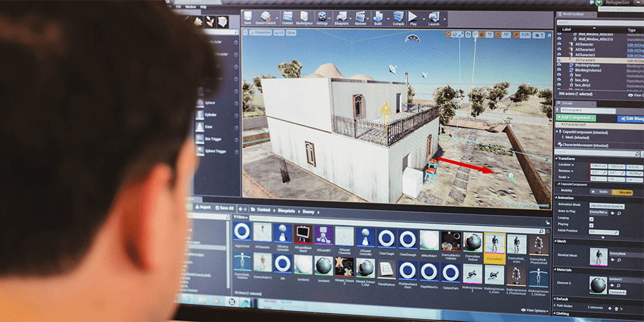The image size is (644, 322).
Task: Select Wall_Window_400x310 in the Outliner
Action: pos(596,39)
